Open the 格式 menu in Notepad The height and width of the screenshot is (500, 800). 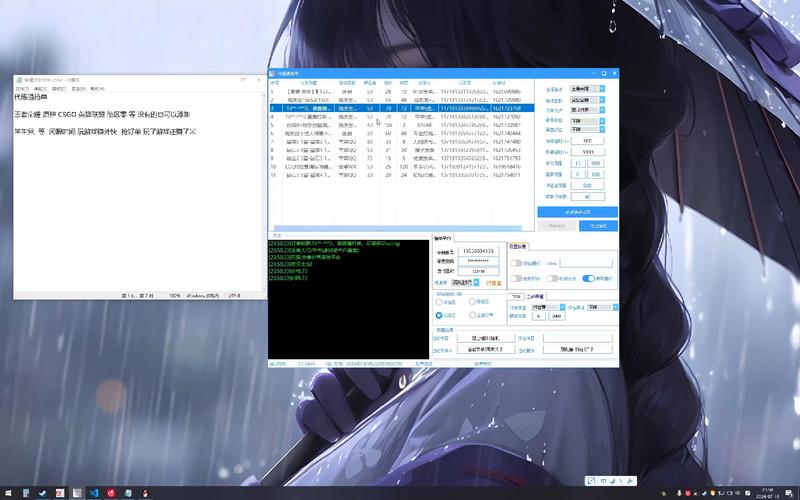click(x=59, y=89)
